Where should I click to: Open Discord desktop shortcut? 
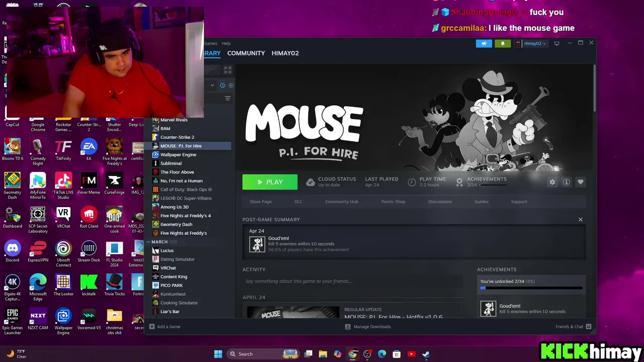(13, 251)
